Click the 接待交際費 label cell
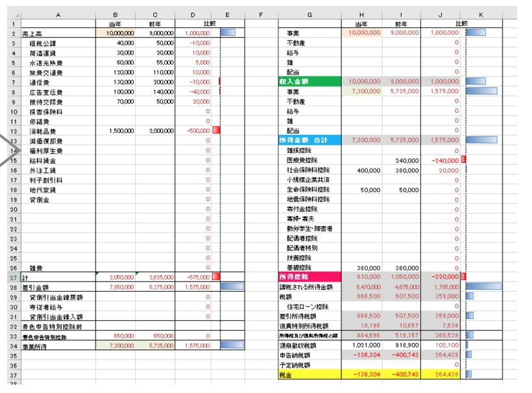The width and height of the screenshot is (532, 393). (58, 102)
